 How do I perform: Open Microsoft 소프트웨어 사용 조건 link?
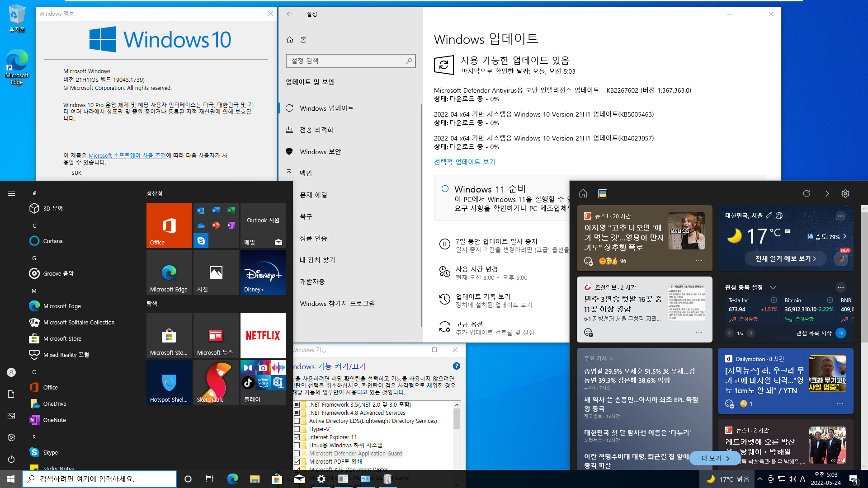[x=127, y=155]
